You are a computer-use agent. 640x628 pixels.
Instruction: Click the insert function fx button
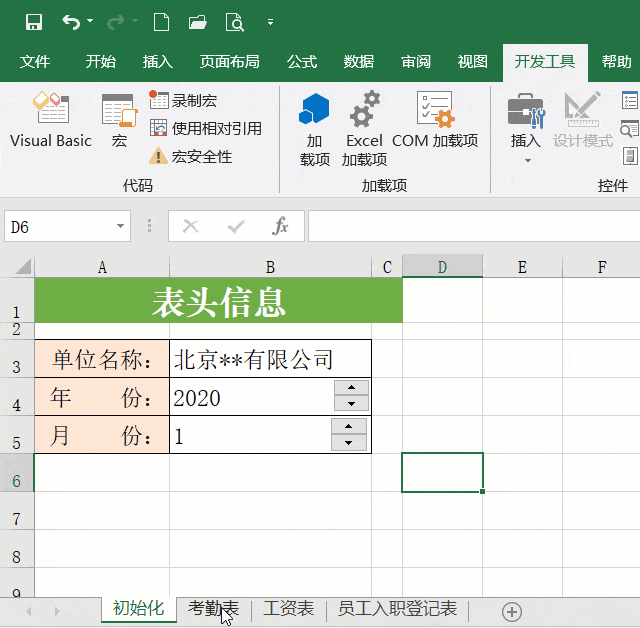[281, 227]
